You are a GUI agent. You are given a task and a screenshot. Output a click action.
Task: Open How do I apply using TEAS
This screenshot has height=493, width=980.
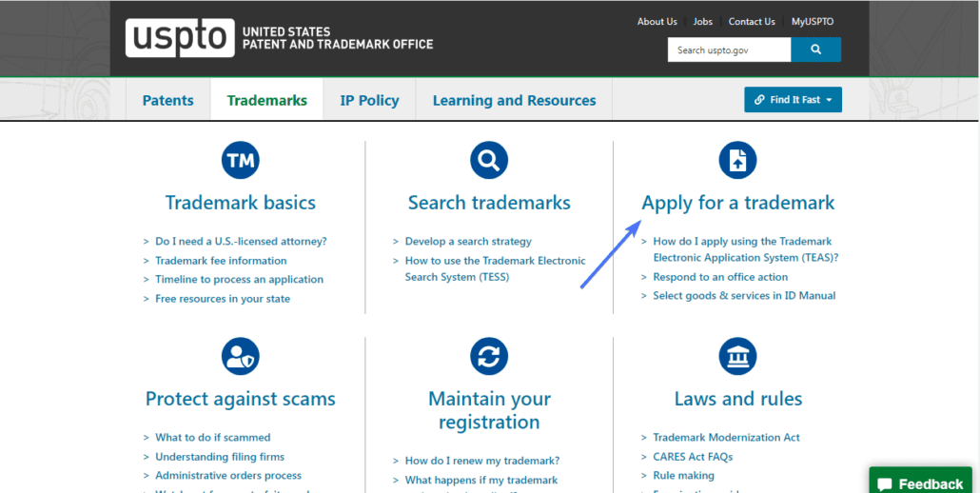pos(746,249)
